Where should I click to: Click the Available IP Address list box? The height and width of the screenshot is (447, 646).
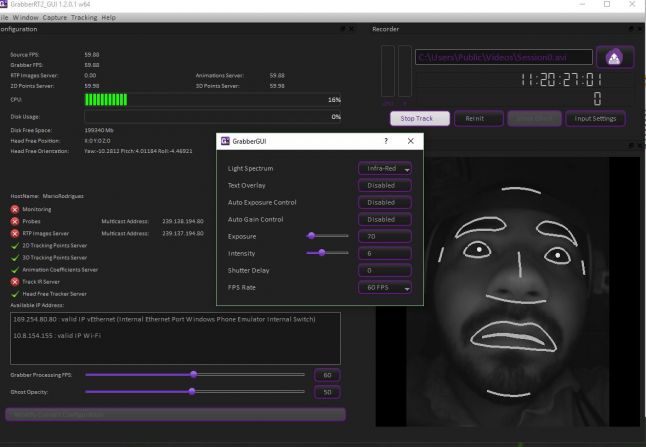(175, 338)
